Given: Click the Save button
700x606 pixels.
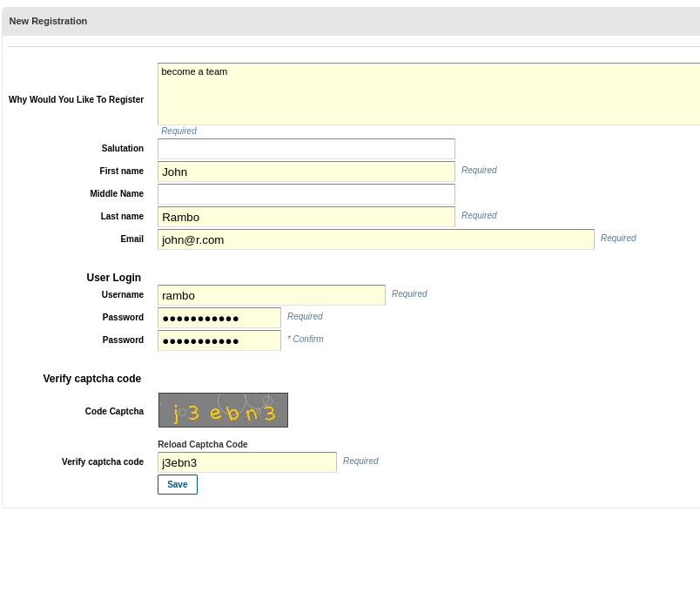Looking at the screenshot, I should (x=178, y=484).
